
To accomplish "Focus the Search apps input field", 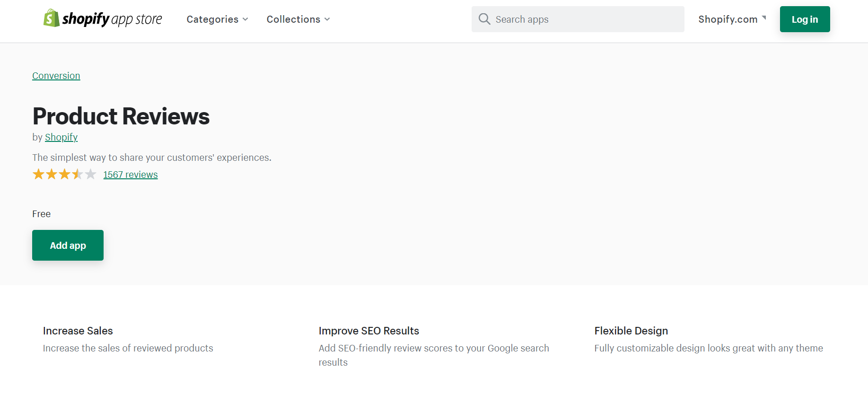I will (578, 19).
